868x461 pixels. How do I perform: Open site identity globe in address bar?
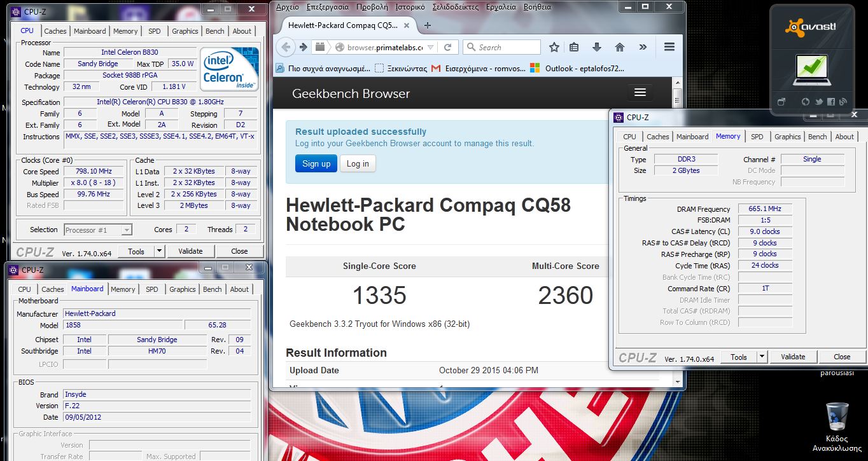340,47
